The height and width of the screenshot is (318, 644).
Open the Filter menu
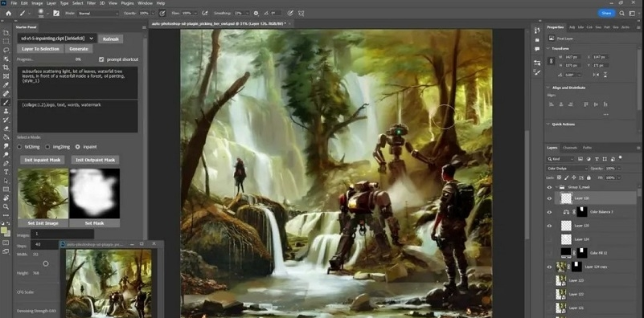(91, 3)
